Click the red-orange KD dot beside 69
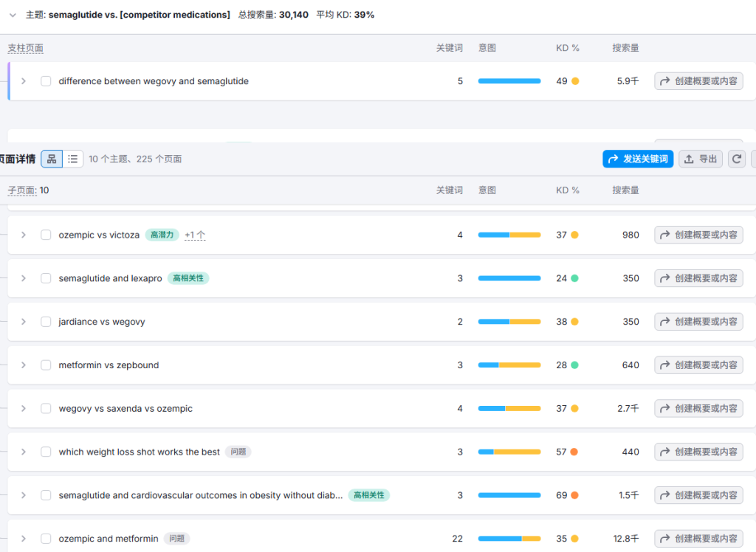Screen dimensions: 756x552 coord(574,495)
